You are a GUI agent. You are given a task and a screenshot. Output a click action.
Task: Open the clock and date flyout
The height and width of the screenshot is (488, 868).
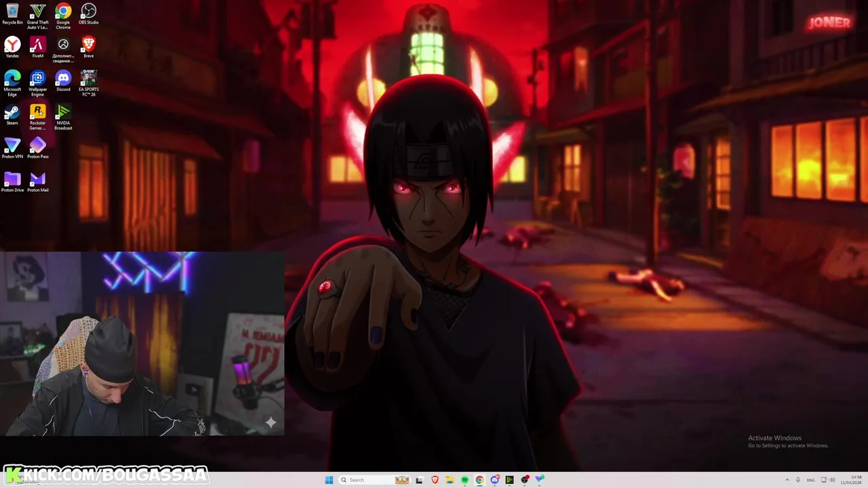pyautogui.click(x=851, y=480)
